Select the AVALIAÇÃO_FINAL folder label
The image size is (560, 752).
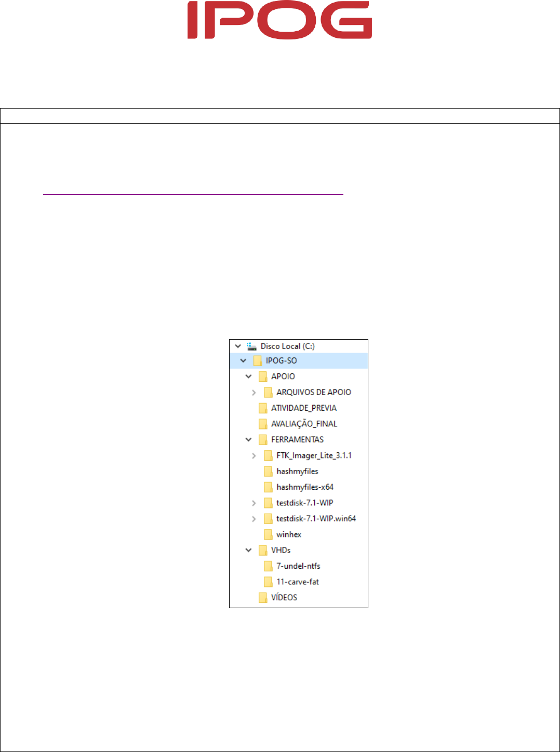click(304, 424)
